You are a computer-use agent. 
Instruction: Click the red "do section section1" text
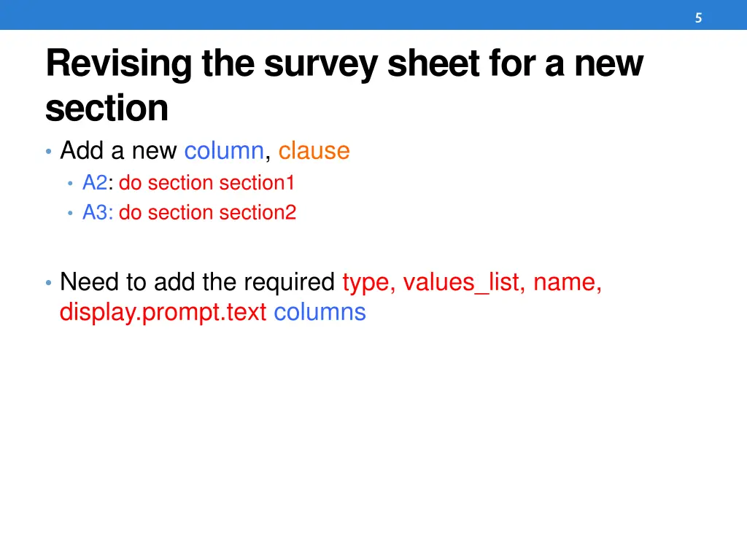point(206,183)
